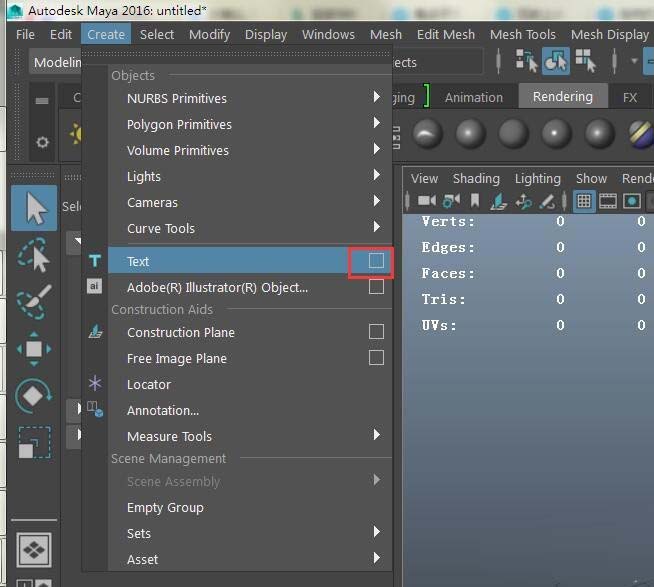Viewport: 654px width, 587px height.
Task: Open the Edit menu
Action: pyautogui.click(x=61, y=34)
